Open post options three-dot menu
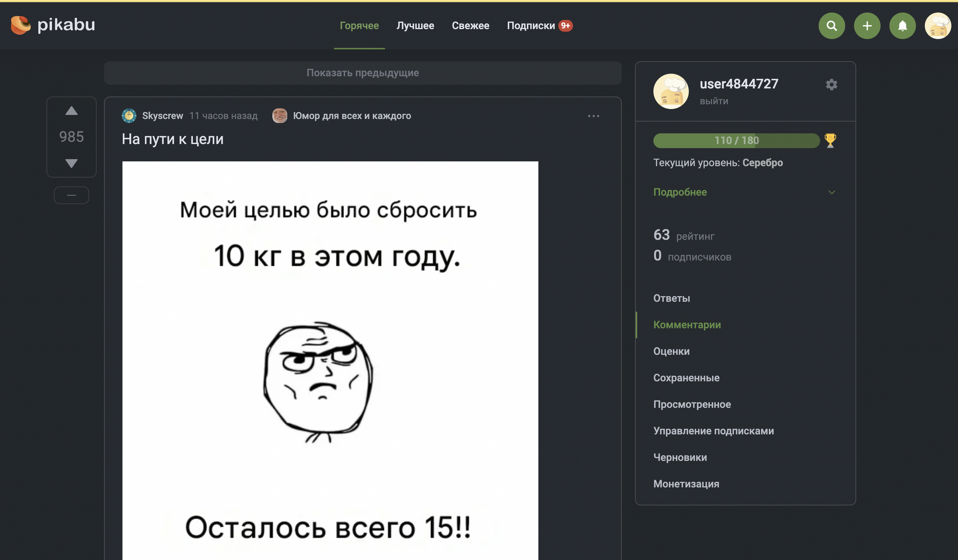The height and width of the screenshot is (560, 958). 593,116
